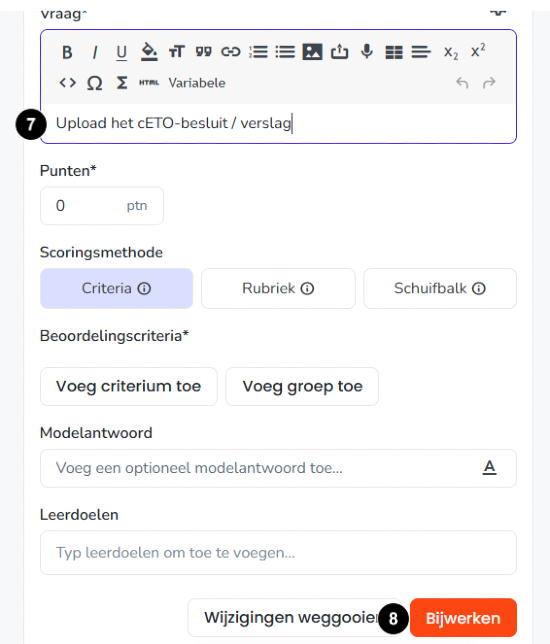The image size is (550, 644).
Task: Click Voeg groep toe button
Action: [302, 386]
